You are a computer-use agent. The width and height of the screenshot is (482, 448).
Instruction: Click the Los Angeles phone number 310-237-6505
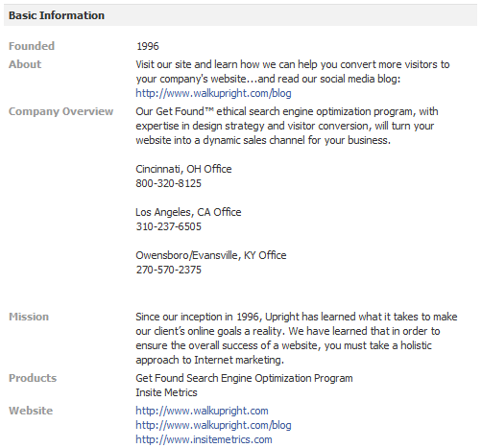coord(169,226)
